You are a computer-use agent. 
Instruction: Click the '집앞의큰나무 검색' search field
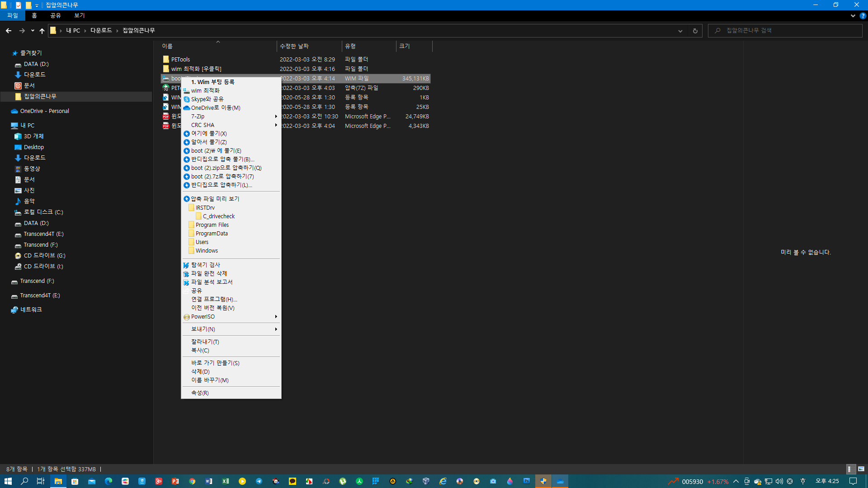785,31
